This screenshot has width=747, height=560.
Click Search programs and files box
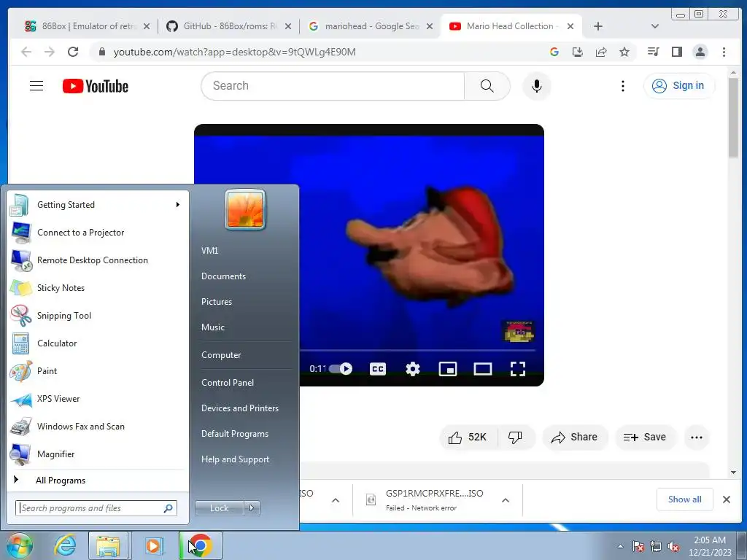point(96,508)
